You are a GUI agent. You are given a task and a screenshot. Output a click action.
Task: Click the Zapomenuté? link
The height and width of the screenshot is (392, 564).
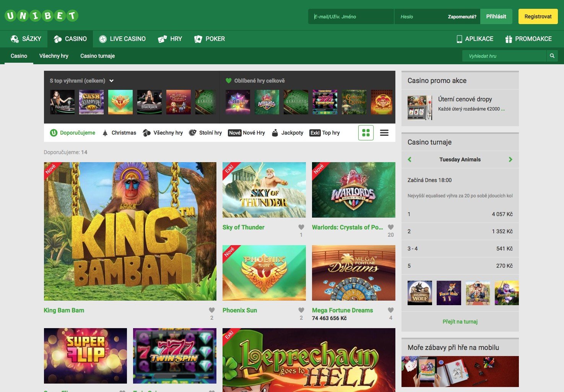pos(462,16)
